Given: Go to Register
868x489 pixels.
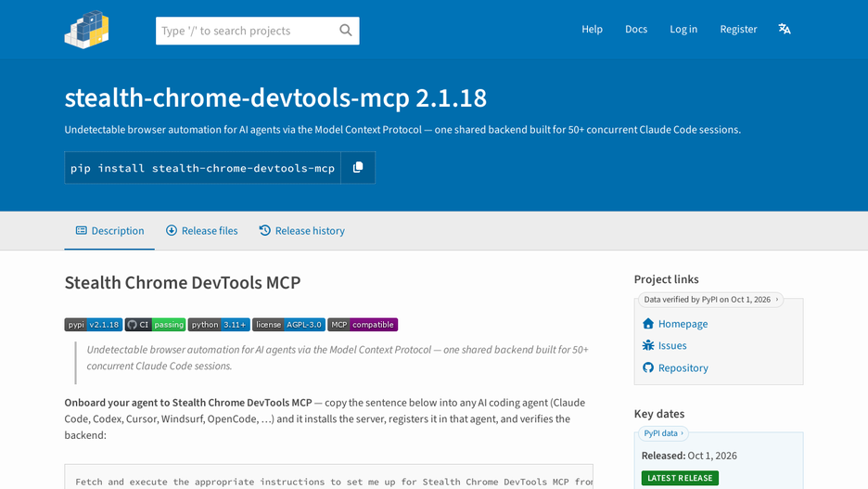Looking at the screenshot, I should 738,29.
